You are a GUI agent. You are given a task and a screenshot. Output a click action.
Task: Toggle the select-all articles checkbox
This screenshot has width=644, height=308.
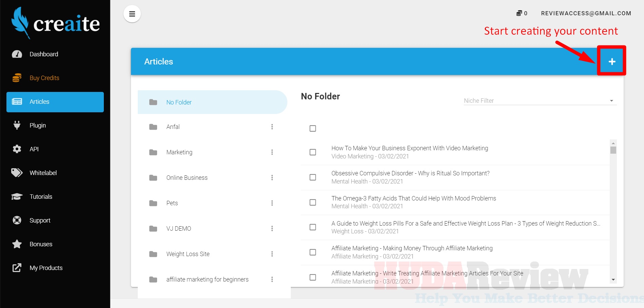313,129
